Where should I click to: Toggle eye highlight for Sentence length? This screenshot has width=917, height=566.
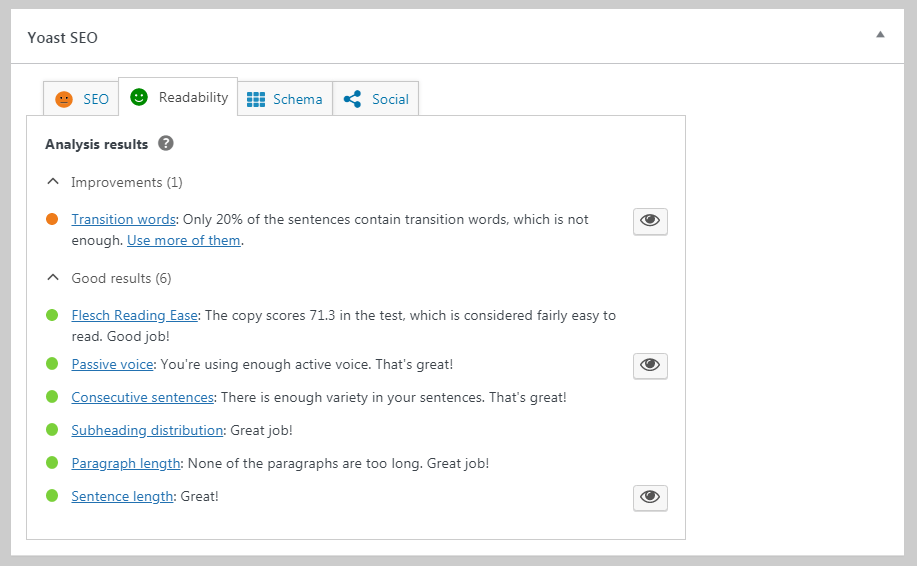click(650, 497)
